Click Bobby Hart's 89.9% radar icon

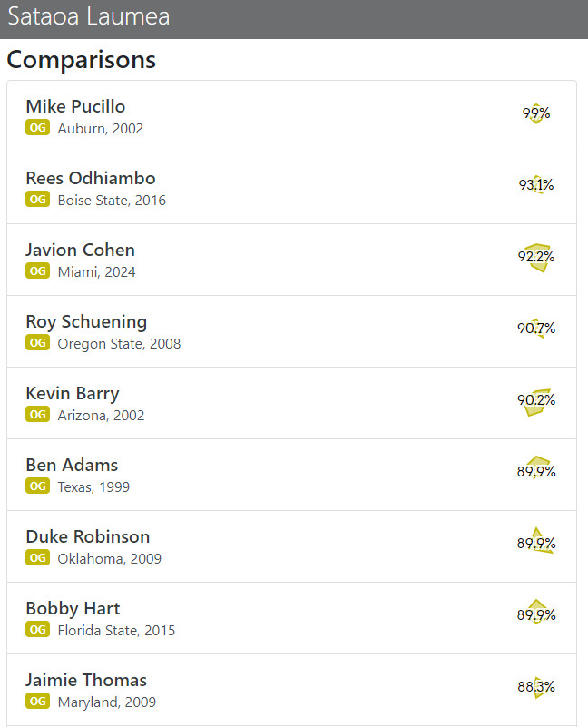pyautogui.click(x=536, y=612)
